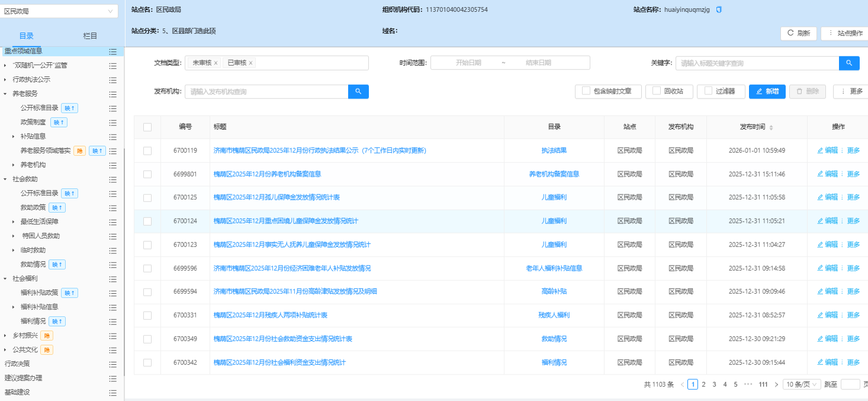
Task: Open the 10 条/页 page size dropdown
Action: coord(802,384)
